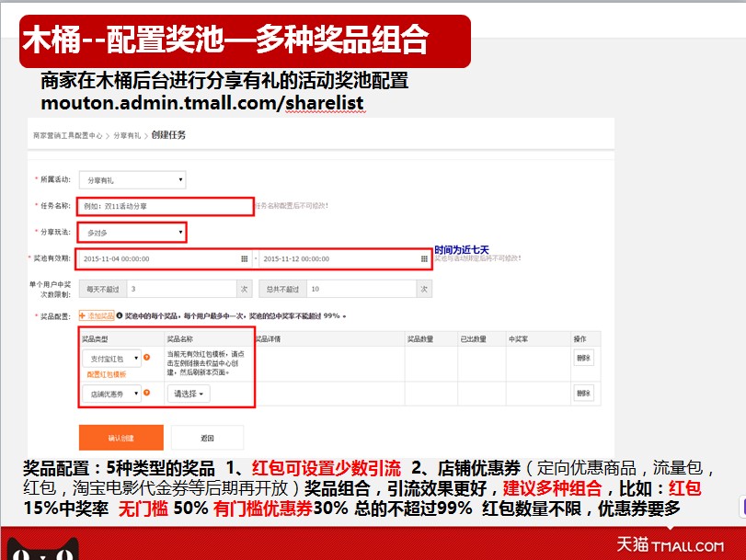Open calendar icon for start date 2015-11-04
Screen dimensions: 746x560
tap(244, 258)
